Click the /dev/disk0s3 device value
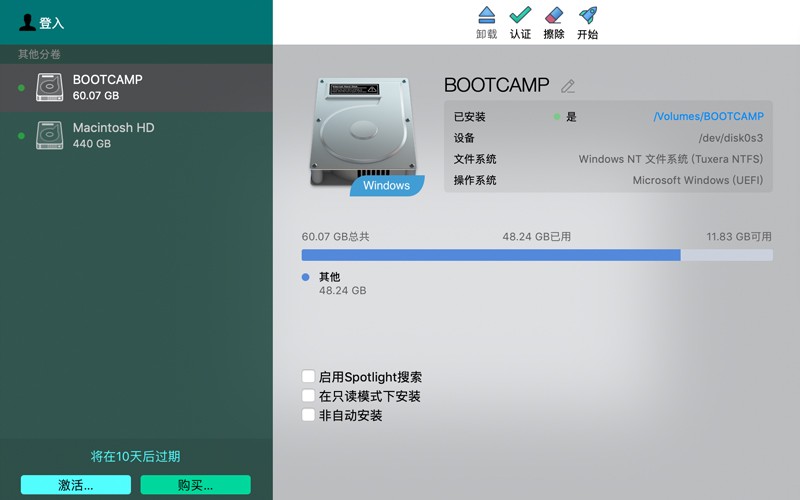Screen dimensions: 800x500 pos(731,138)
